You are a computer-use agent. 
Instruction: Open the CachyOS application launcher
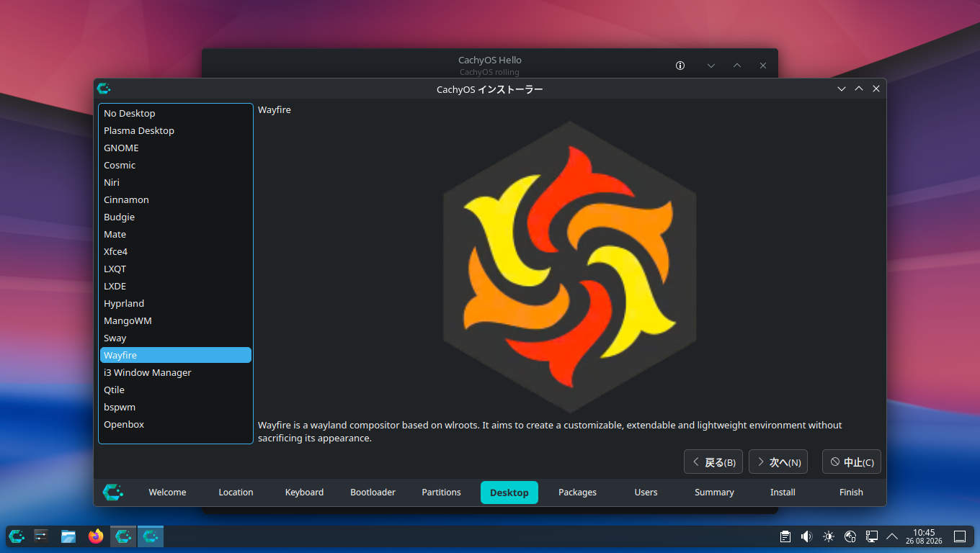(17, 536)
